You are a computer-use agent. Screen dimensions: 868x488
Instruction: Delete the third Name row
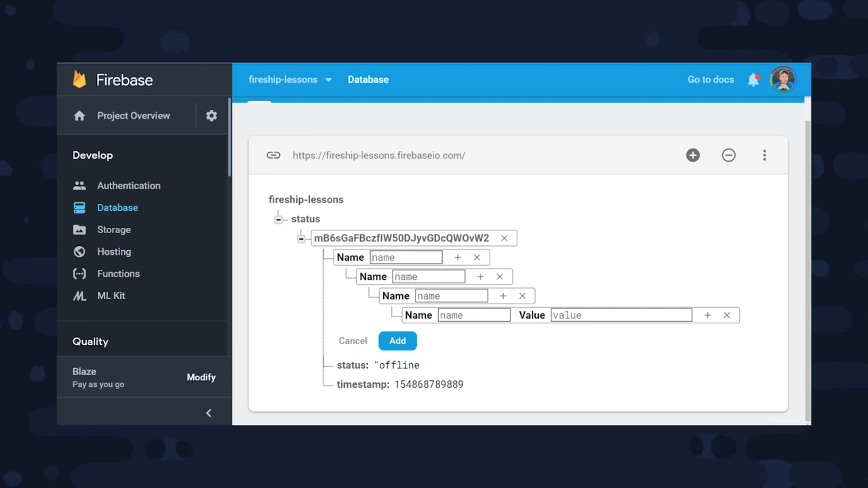click(523, 296)
